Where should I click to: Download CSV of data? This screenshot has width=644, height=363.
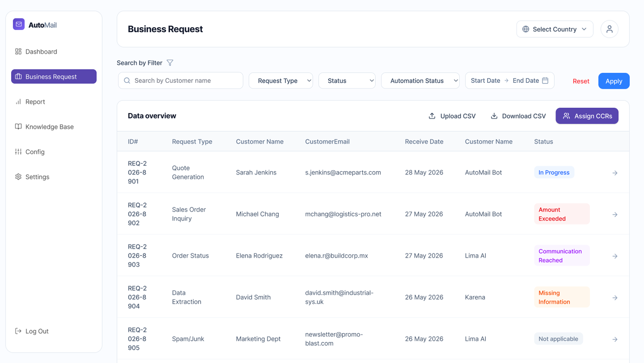pos(518,116)
